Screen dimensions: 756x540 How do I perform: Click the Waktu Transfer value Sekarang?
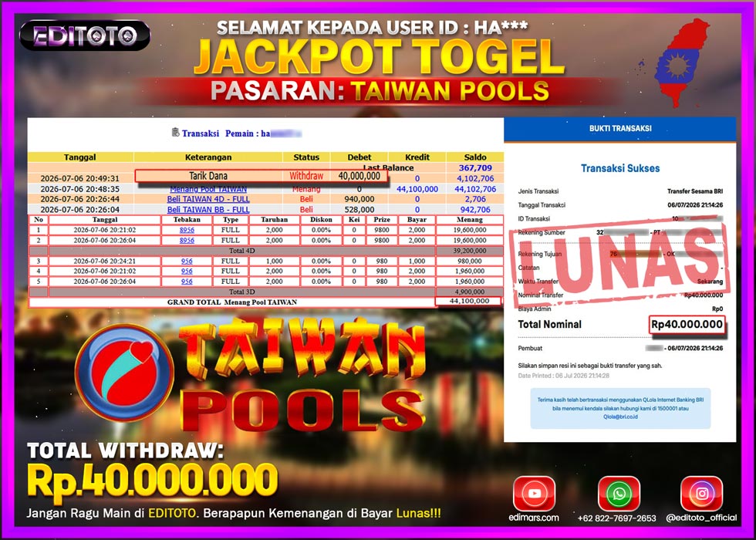point(710,282)
